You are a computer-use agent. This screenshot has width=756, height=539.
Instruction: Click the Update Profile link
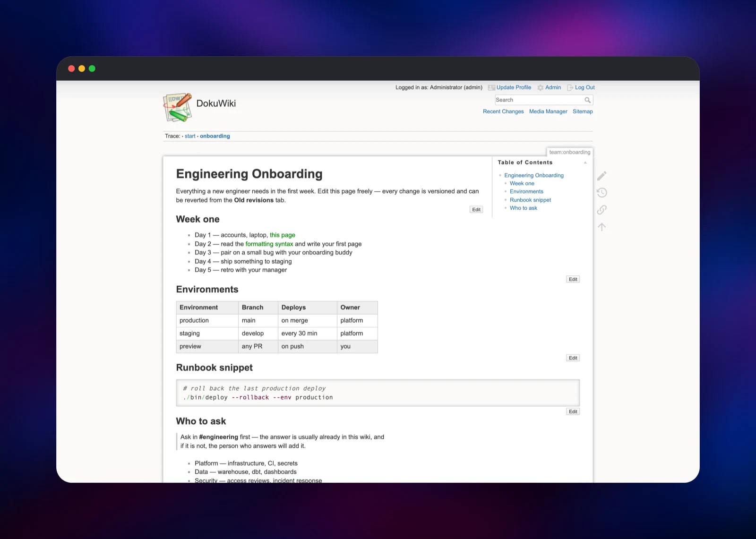click(x=514, y=87)
